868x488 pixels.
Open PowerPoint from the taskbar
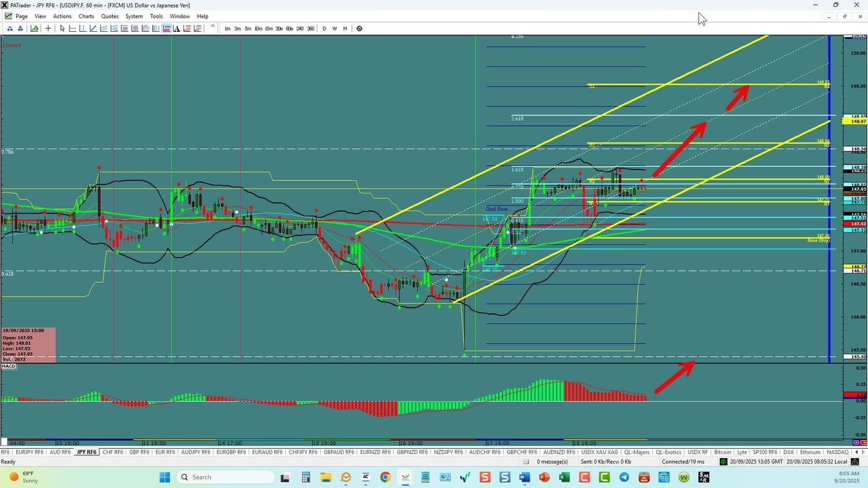pos(545,477)
